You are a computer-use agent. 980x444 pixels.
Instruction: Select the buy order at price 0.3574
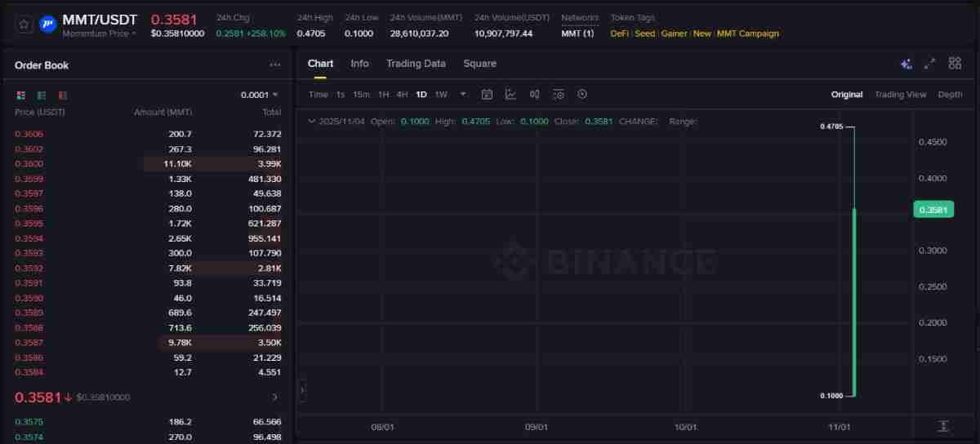(148, 437)
